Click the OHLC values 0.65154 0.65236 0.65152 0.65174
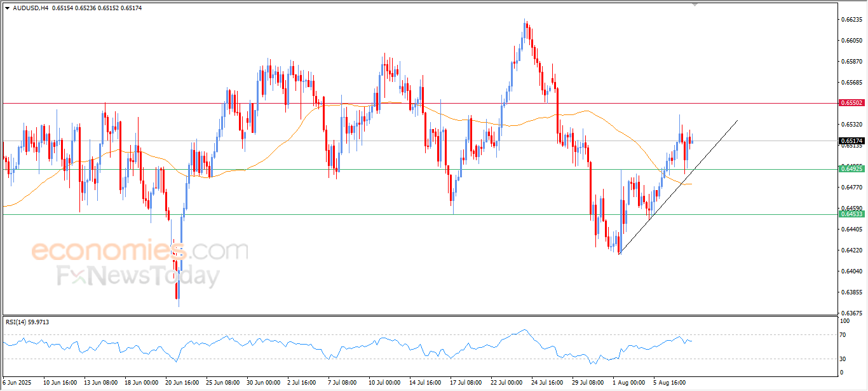The width and height of the screenshot is (868, 391). [x=97, y=8]
